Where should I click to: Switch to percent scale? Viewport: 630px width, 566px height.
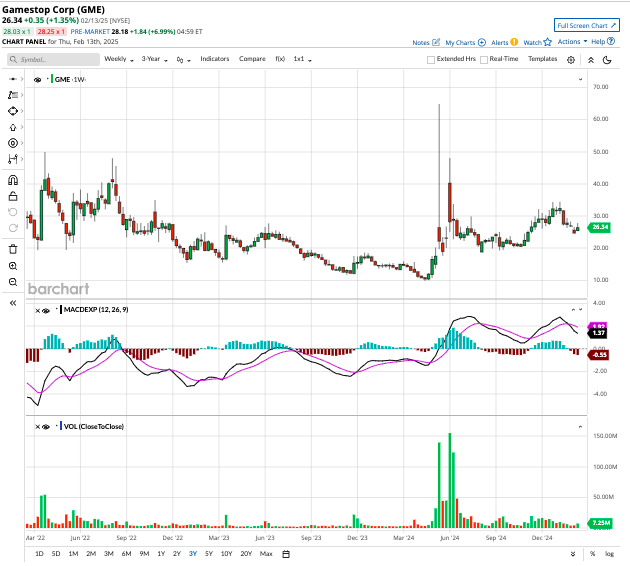pyautogui.click(x=592, y=554)
